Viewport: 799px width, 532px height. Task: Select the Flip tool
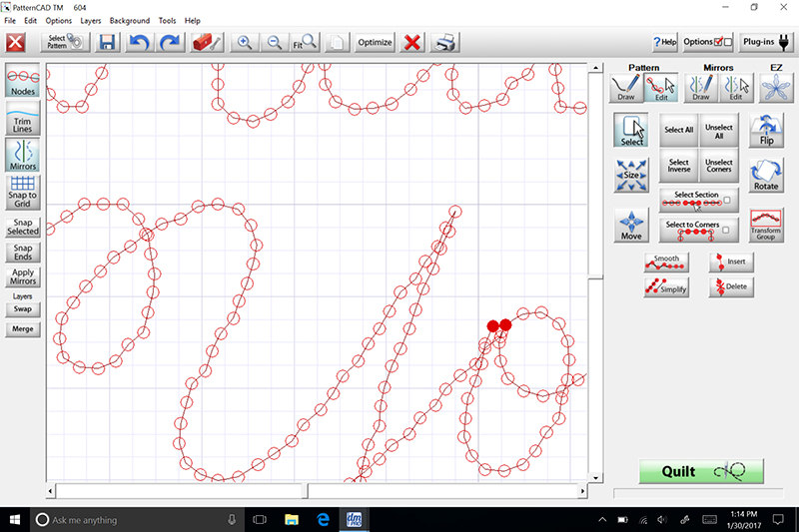[766, 130]
